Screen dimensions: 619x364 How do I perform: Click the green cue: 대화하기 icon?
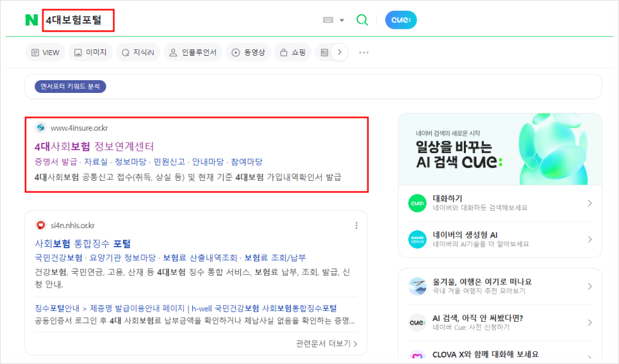[417, 203]
